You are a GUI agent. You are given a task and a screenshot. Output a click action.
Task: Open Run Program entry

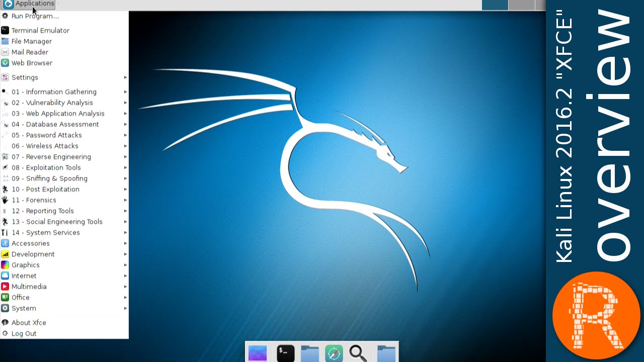pos(64,16)
